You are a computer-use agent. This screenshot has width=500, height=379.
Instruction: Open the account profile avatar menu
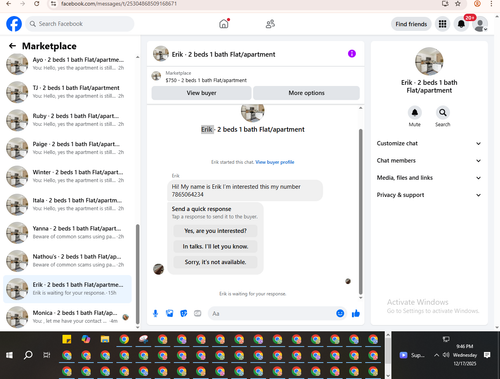click(480, 25)
